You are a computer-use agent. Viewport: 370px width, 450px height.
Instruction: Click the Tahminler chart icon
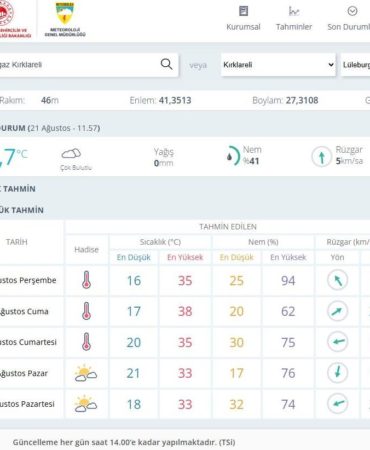(294, 11)
